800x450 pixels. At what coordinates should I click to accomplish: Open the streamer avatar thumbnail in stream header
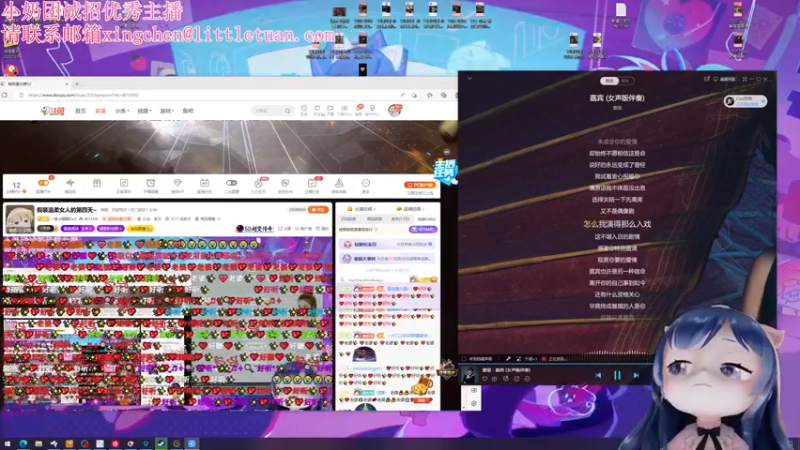click(19, 219)
